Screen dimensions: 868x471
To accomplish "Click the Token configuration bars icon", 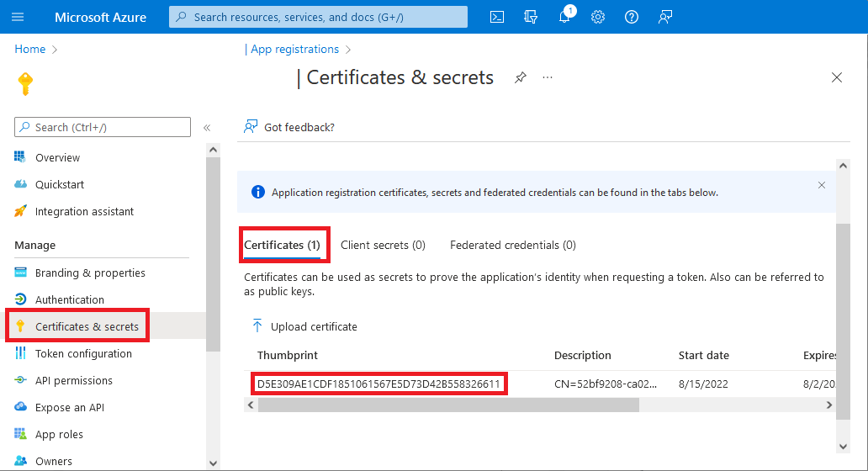I will (20, 353).
